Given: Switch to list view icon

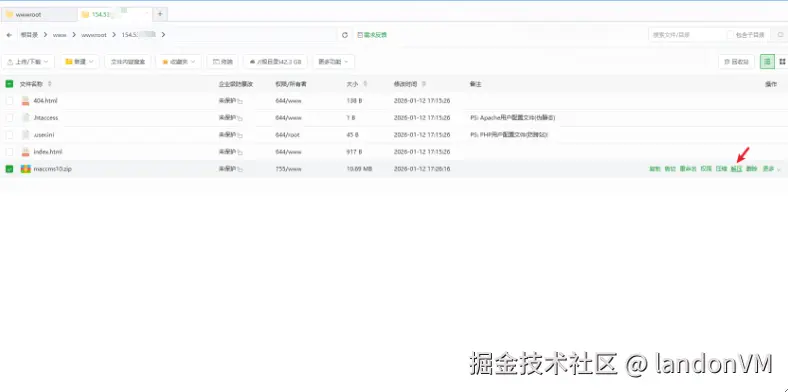Looking at the screenshot, I should pyautogui.click(x=767, y=62).
